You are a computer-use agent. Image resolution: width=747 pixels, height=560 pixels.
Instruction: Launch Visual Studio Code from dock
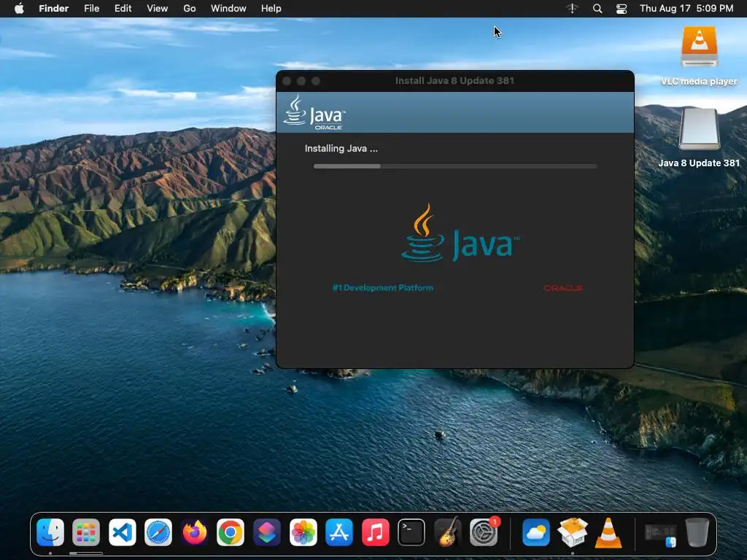tap(123, 532)
